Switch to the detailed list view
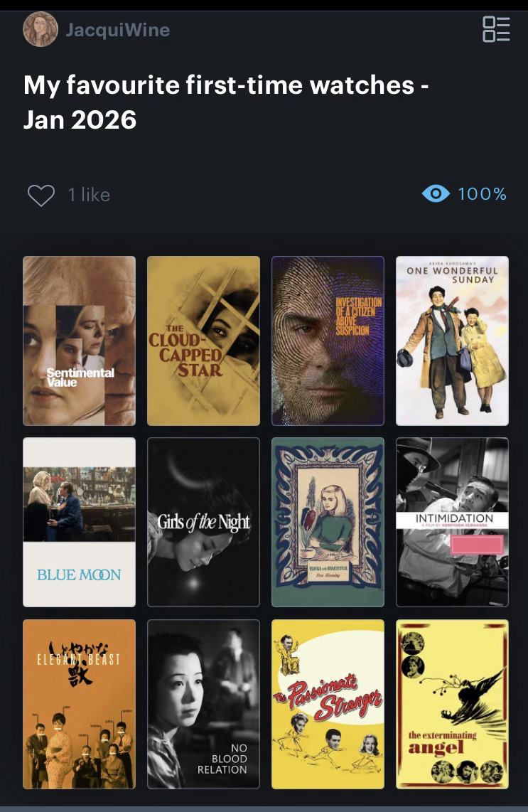Viewport: 528px width, 812px height. (x=496, y=29)
